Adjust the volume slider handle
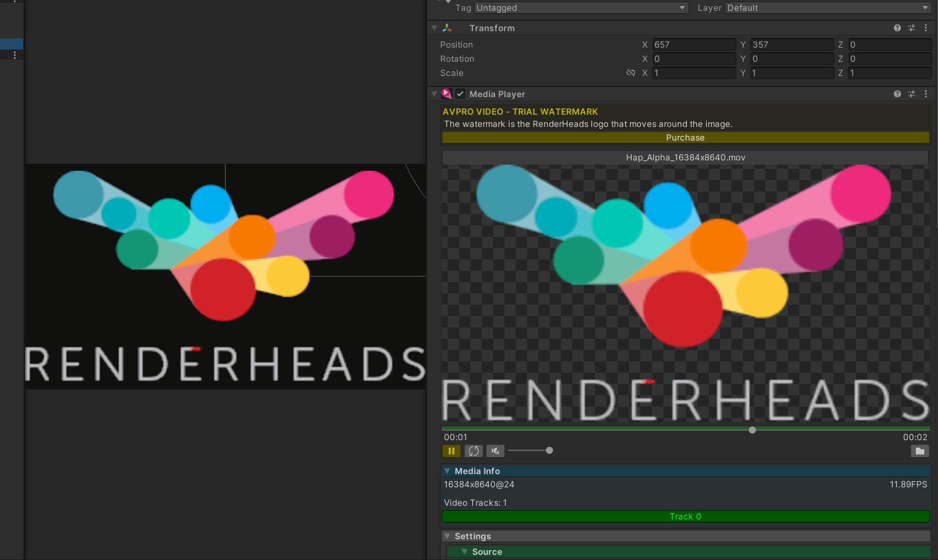Screen dimensions: 938x560 click(x=549, y=451)
